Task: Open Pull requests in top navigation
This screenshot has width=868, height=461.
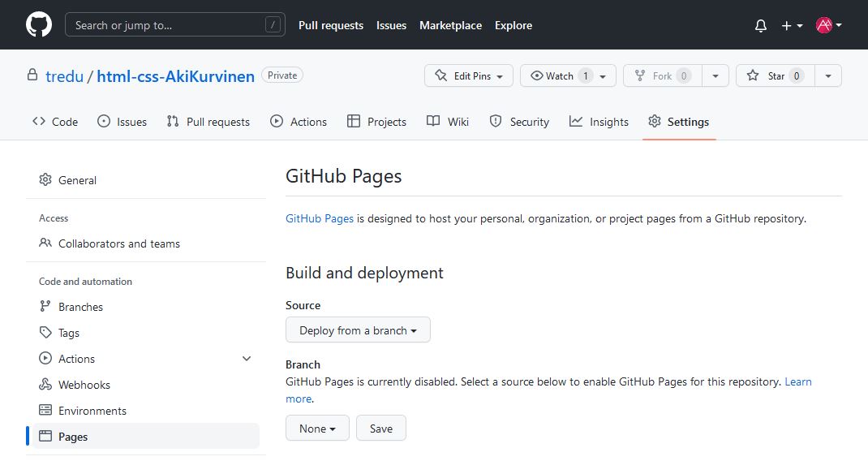Action: [x=331, y=25]
